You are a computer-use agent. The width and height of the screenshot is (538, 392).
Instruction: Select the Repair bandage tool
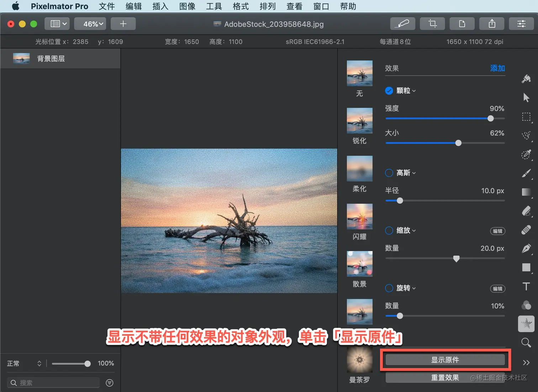tap(526, 230)
